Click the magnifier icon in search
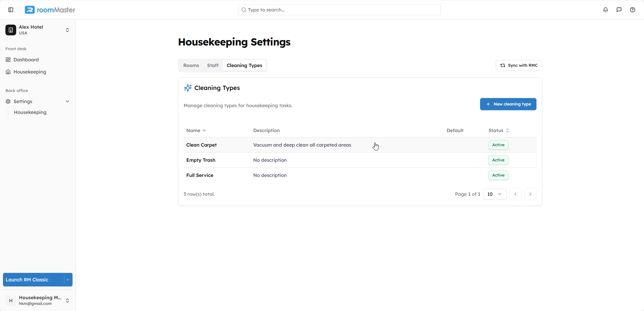 coord(244,10)
